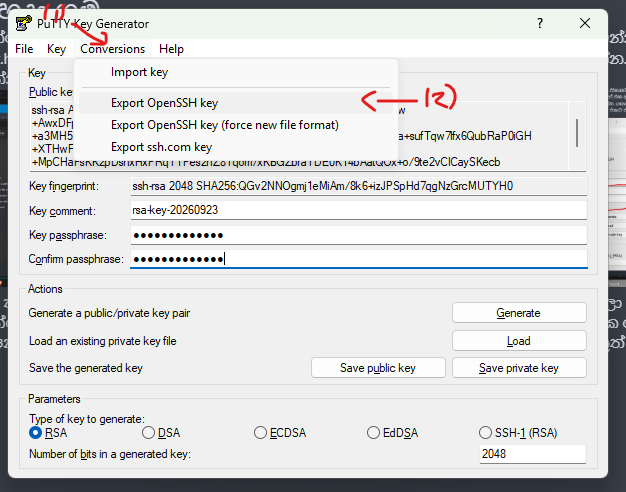Click the 'Load an existing private key file' label
626x492 pixels.
tap(103, 341)
